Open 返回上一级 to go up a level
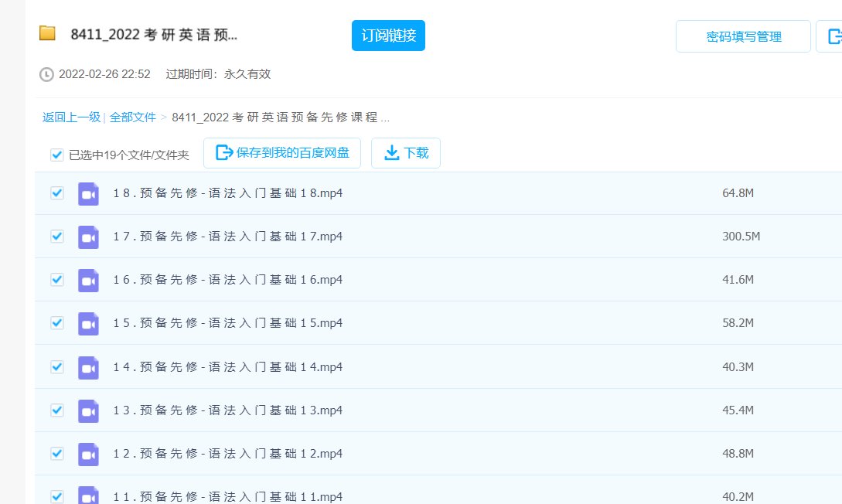The image size is (842, 504). coord(70,116)
